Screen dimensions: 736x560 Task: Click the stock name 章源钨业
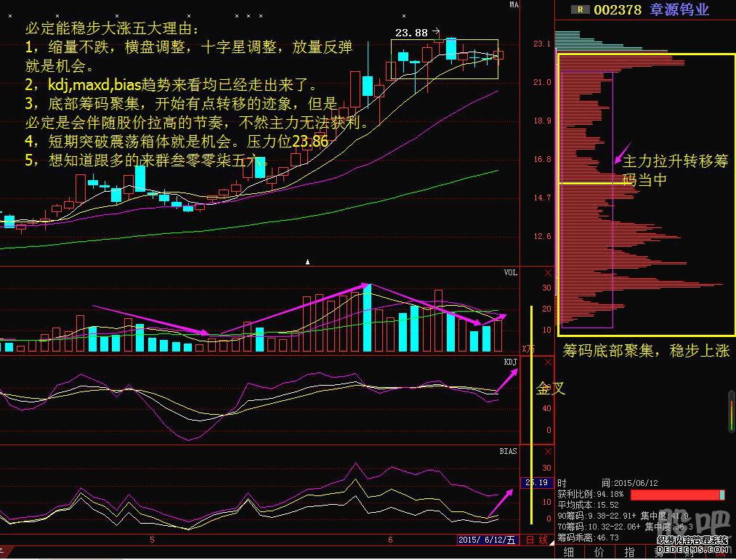(679, 10)
